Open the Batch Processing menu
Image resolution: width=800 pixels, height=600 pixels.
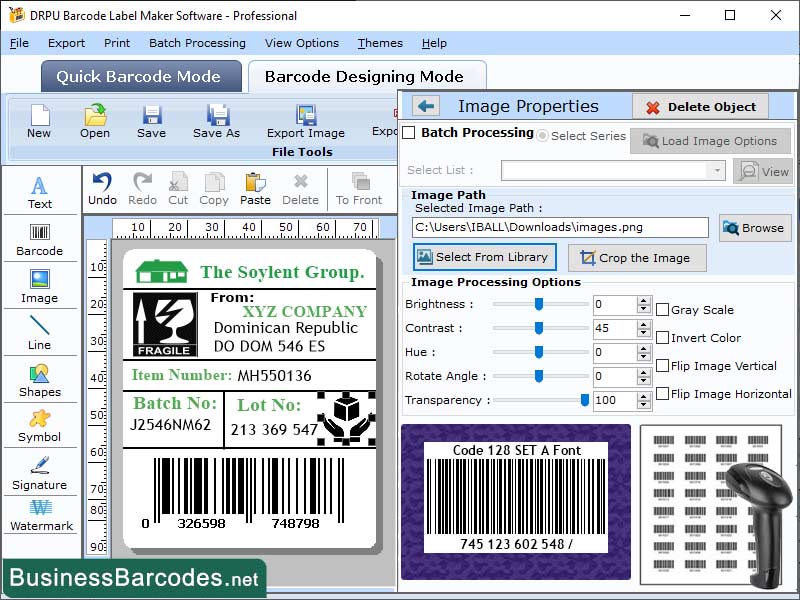tap(196, 43)
